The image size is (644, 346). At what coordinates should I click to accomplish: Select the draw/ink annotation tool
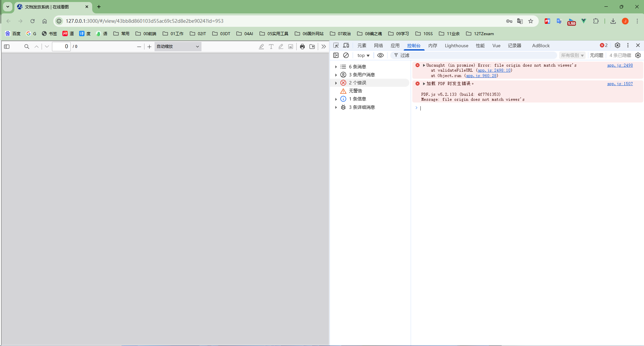[281, 47]
